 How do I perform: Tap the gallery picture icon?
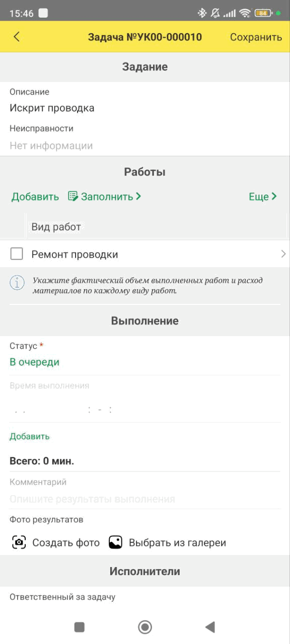(116, 542)
